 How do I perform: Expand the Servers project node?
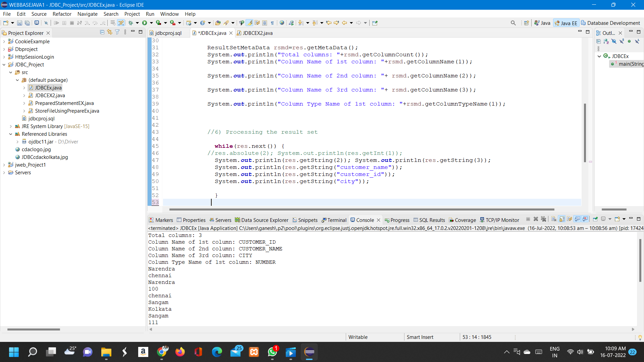point(4,173)
